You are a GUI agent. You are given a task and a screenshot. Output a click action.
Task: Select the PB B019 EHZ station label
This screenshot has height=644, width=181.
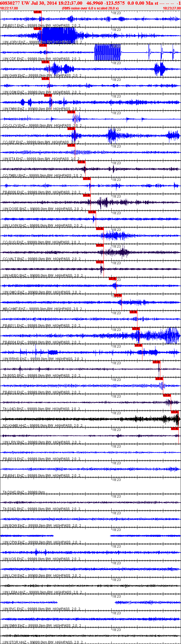[13, 459]
